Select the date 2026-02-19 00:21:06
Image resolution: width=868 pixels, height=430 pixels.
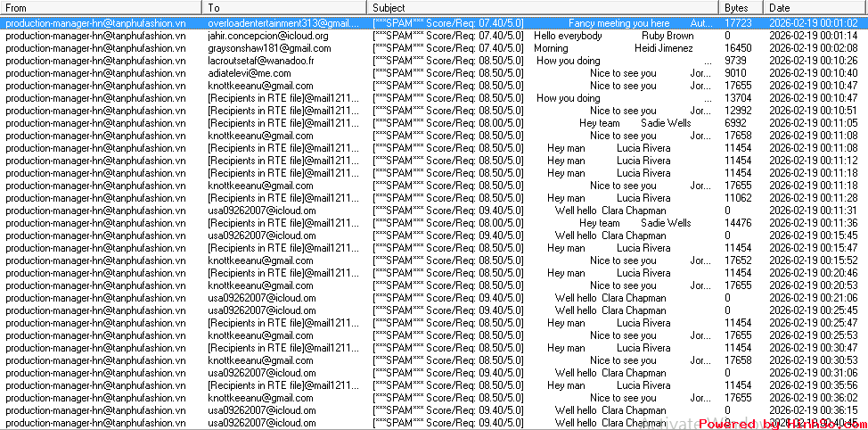pyautogui.click(x=814, y=298)
